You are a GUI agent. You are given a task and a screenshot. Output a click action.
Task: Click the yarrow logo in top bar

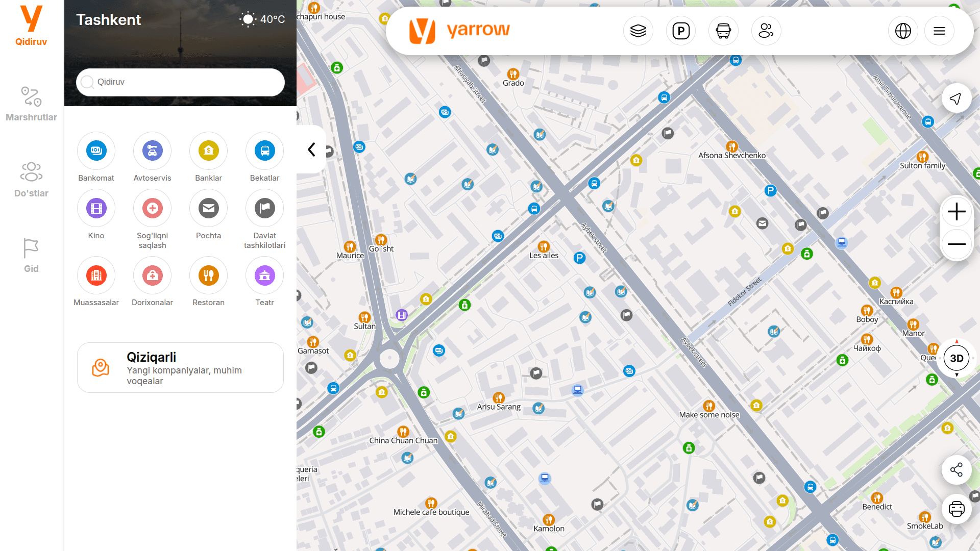click(459, 31)
